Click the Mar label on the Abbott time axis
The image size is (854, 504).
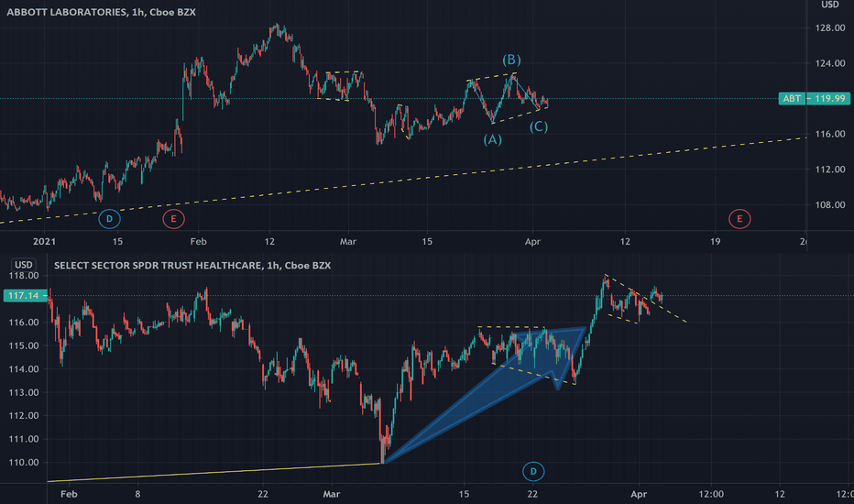coord(348,241)
